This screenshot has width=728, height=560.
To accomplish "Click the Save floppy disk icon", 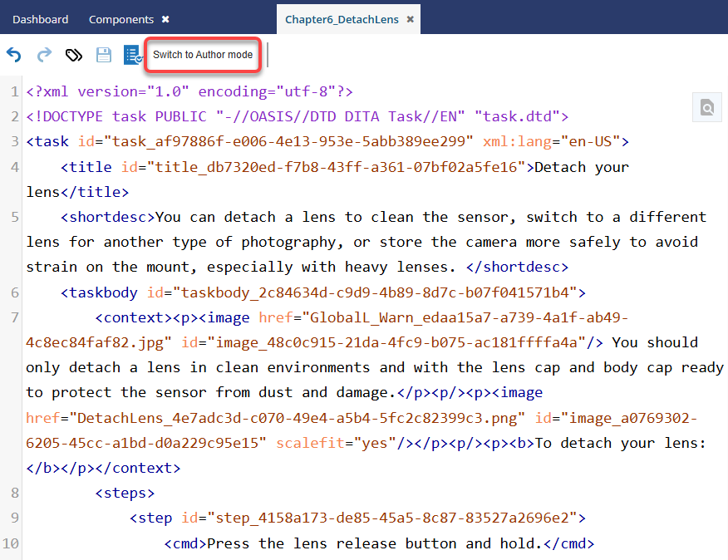I will pyautogui.click(x=104, y=55).
